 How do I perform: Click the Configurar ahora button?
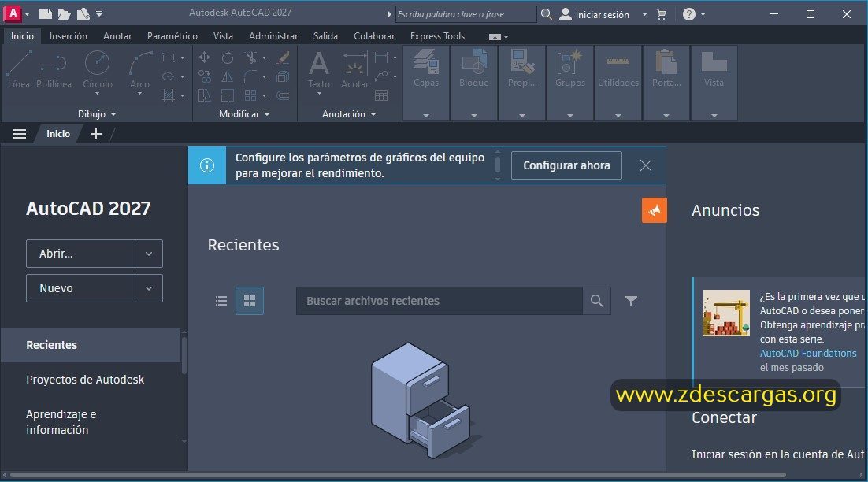click(x=566, y=165)
